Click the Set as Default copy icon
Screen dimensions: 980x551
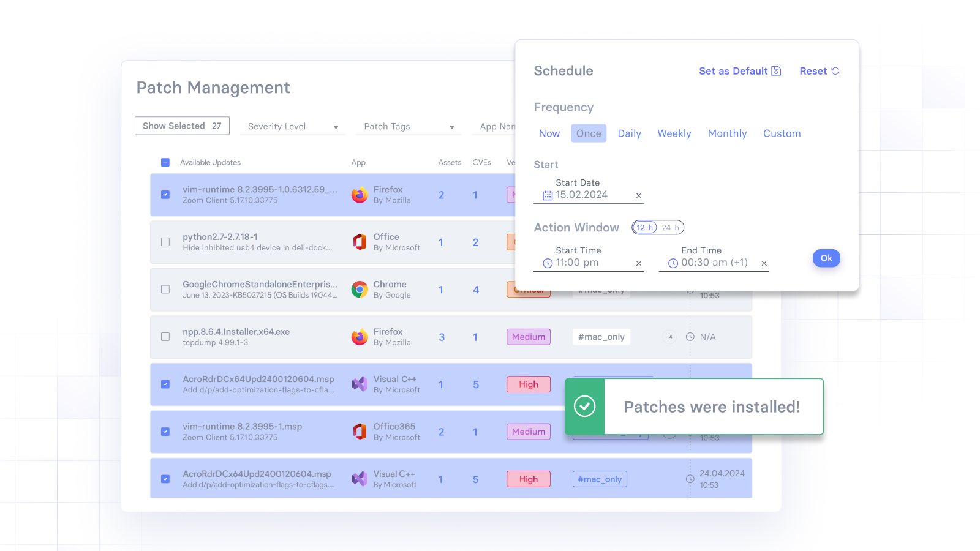point(777,71)
